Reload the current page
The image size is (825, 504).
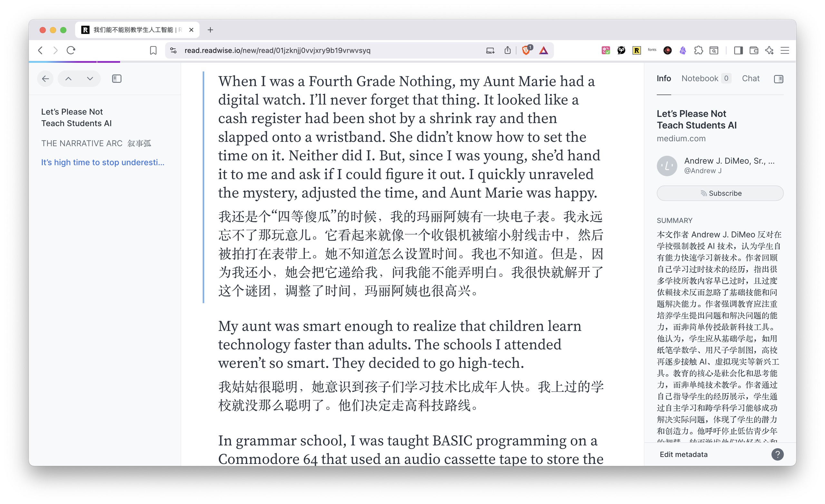click(71, 50)
